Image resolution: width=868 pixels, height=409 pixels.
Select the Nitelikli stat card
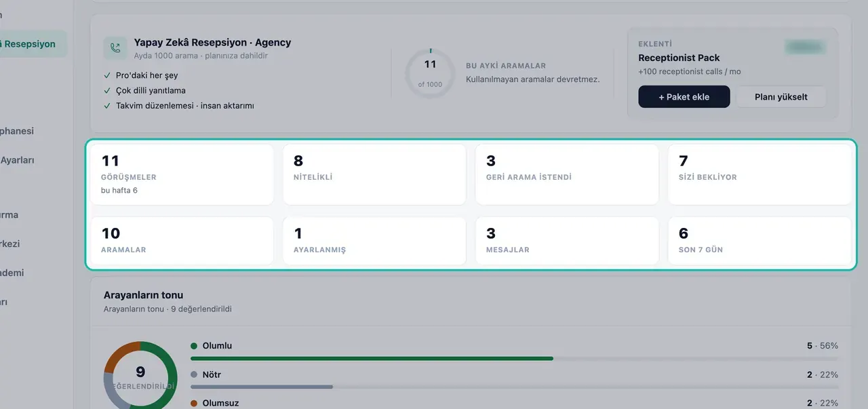374,174
